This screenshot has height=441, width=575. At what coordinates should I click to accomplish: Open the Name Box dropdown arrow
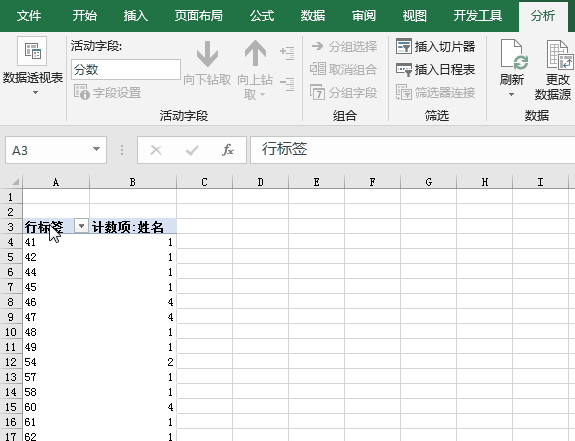pos(96,150)
